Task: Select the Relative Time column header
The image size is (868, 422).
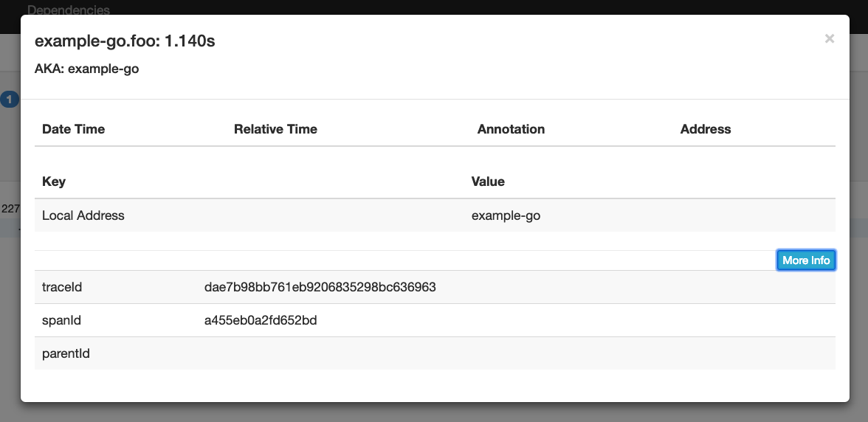Action: [x=275, y=129]
